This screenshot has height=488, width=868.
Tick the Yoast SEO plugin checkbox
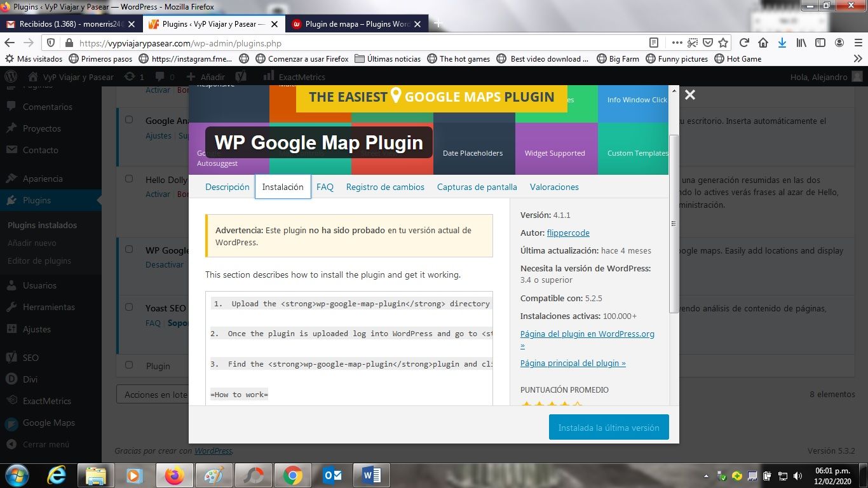129,307
